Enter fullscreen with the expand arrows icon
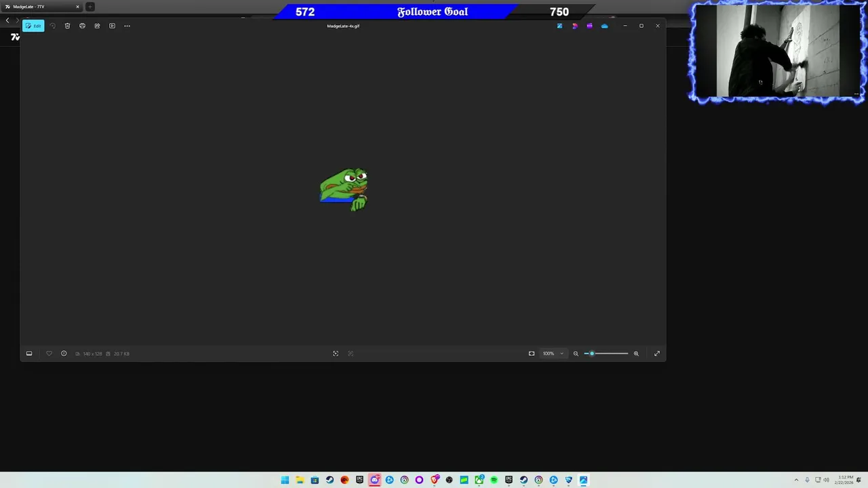868x488 pixels. [x=656, y=353]
